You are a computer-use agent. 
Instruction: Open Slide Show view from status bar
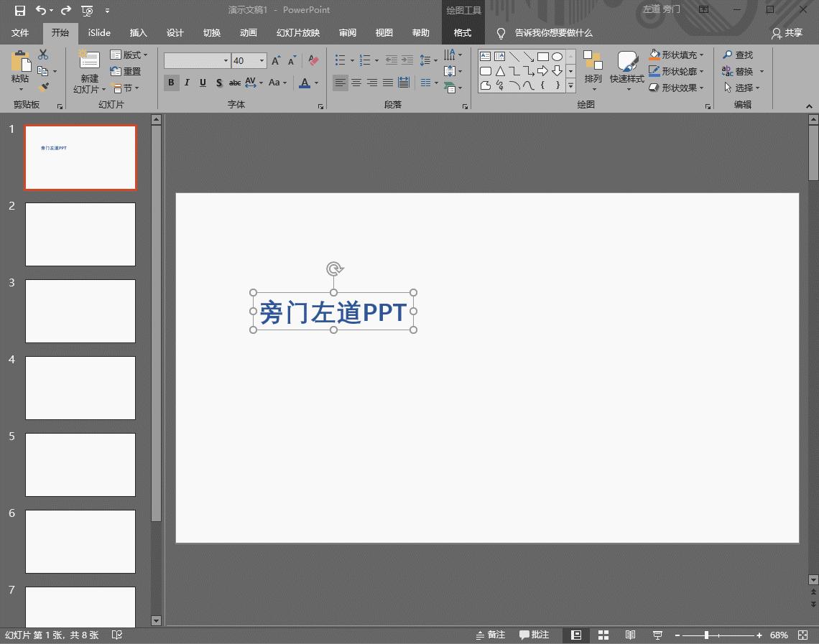click(657, 635)
